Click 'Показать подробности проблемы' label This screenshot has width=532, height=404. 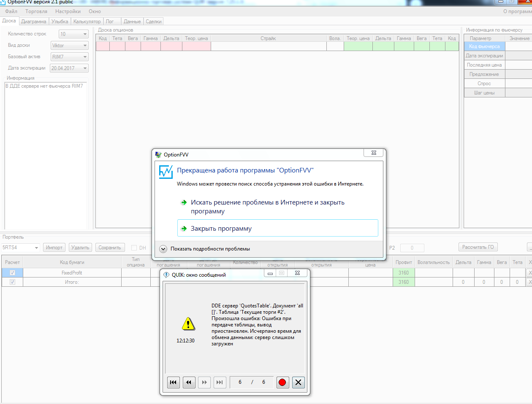click(210, 249)
